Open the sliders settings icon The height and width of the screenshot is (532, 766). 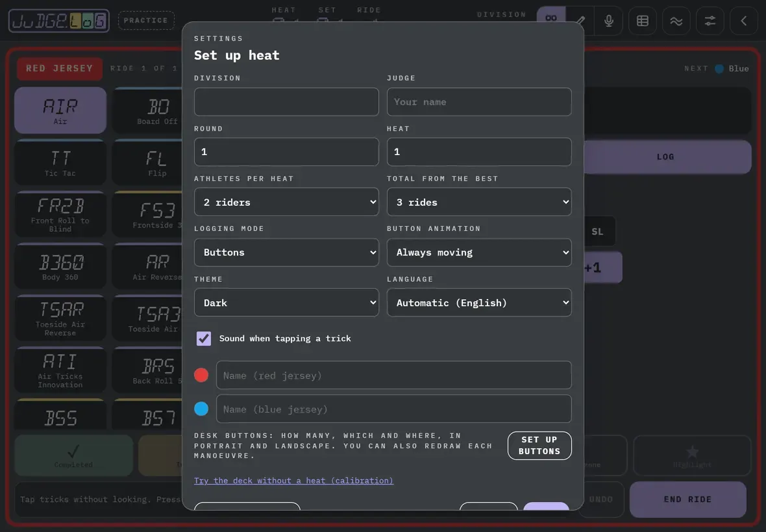click(710, 21)
